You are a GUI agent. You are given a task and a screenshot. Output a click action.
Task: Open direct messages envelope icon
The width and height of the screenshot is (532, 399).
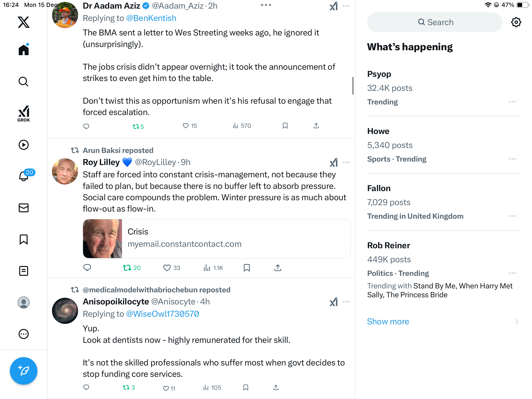[24, 208]
